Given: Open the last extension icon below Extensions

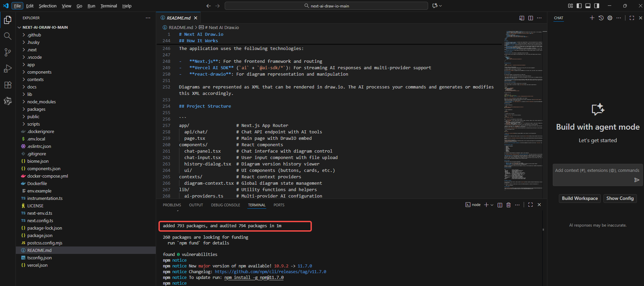Looking at the screenshot, I should click(x=7, y=101).
